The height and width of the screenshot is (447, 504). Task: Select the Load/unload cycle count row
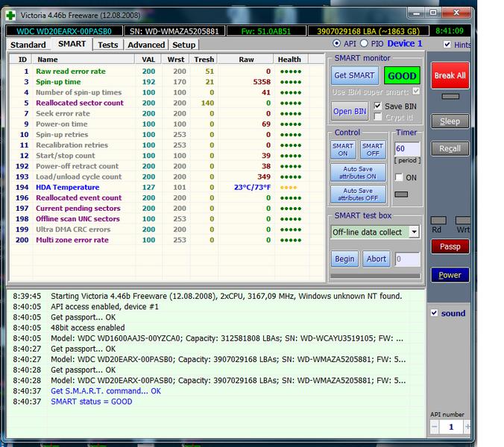(166, 177)
